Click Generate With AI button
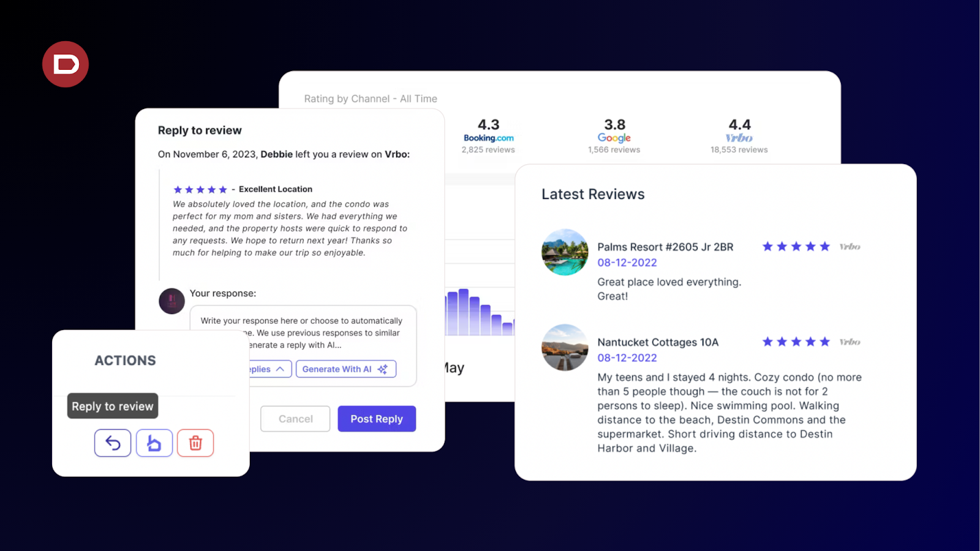The width and height of the screenshot is (980, 551). 345,369
